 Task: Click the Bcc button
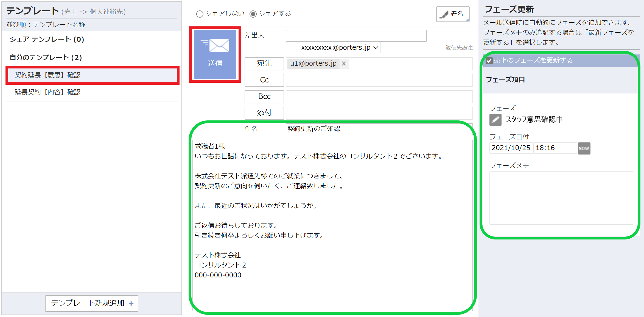coord(264,97)
